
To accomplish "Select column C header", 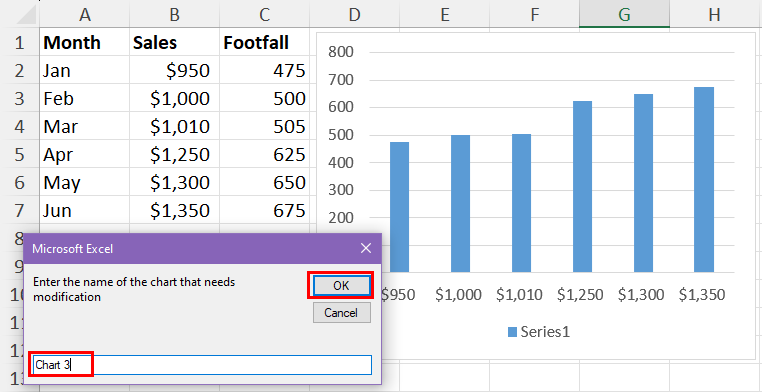I will point(264,15).
